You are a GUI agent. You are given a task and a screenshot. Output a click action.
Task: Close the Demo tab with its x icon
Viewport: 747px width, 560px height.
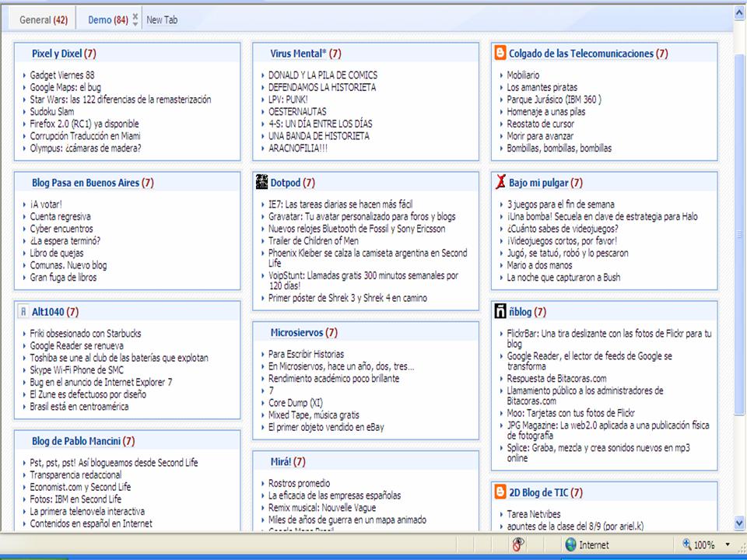click(x=135, y=16)
